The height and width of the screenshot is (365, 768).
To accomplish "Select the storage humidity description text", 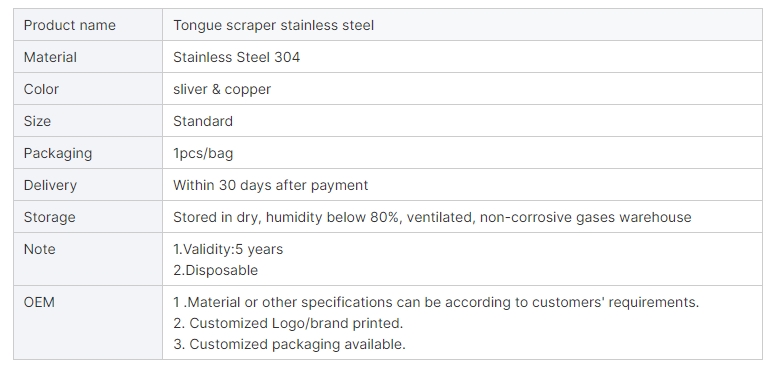I will (x=432, y=217).
